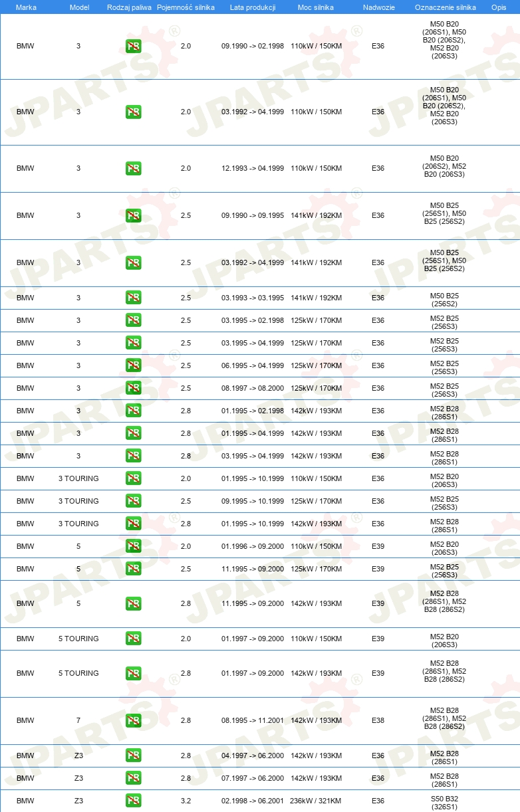The image size is (520, 812).
Task: Select the 03.1993 -> 03.1995 date cell
Action: [253, 298]
